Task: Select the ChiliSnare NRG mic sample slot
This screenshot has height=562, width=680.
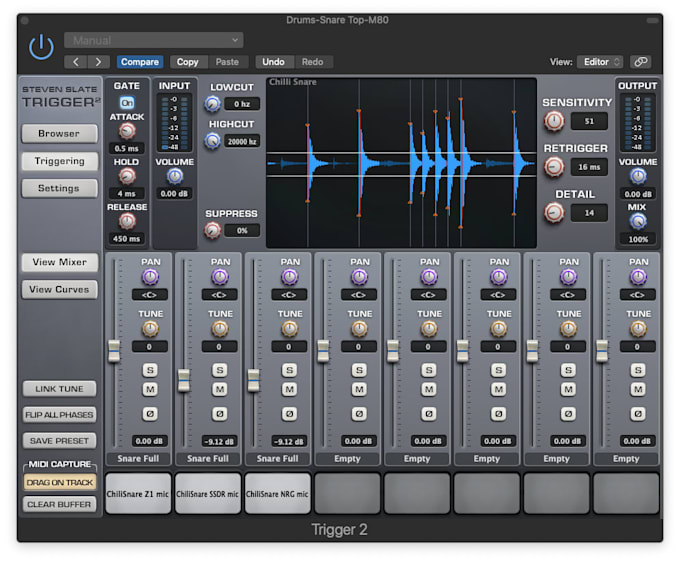Action: tap(278, 493)
